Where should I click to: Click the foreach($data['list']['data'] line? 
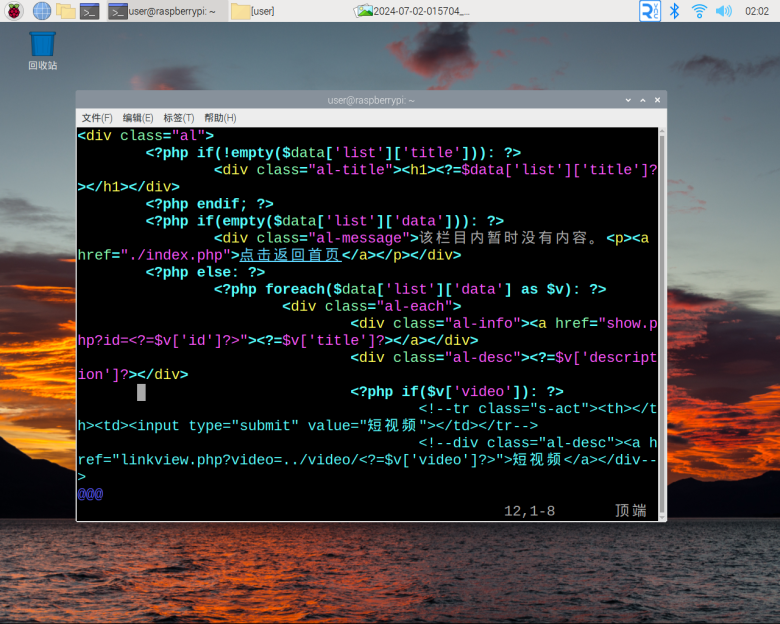pyautogui.click(x=410, y=289)
